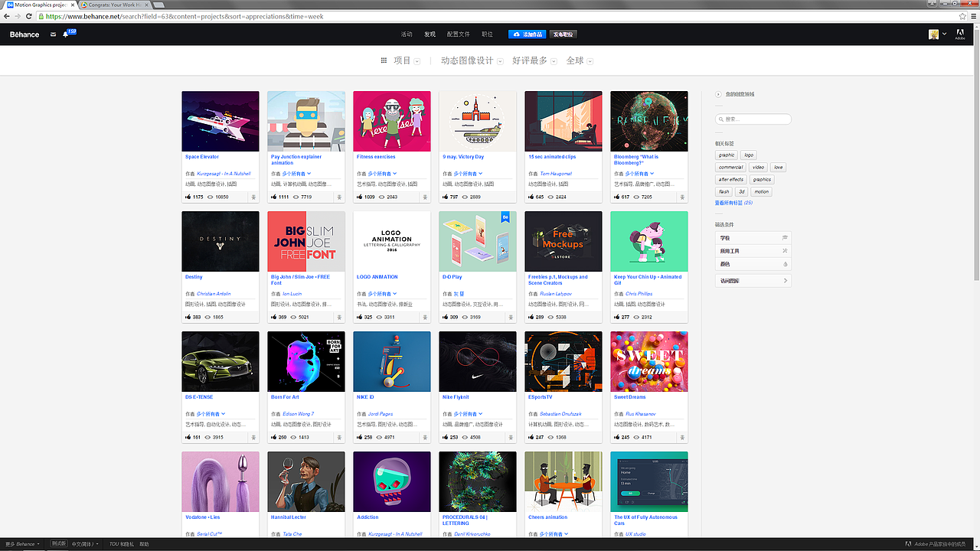Click the Be badge on D-D Play thumbnail

[505, 217]
